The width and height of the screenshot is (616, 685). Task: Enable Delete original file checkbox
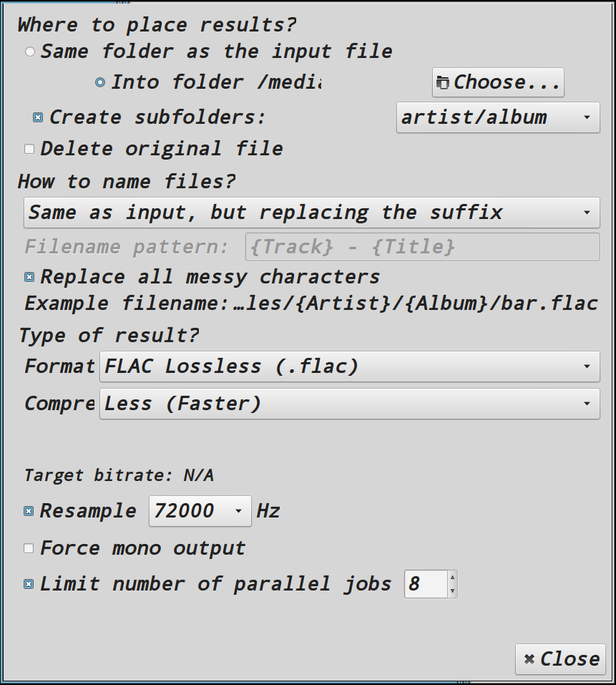click(x=29, y=150)
